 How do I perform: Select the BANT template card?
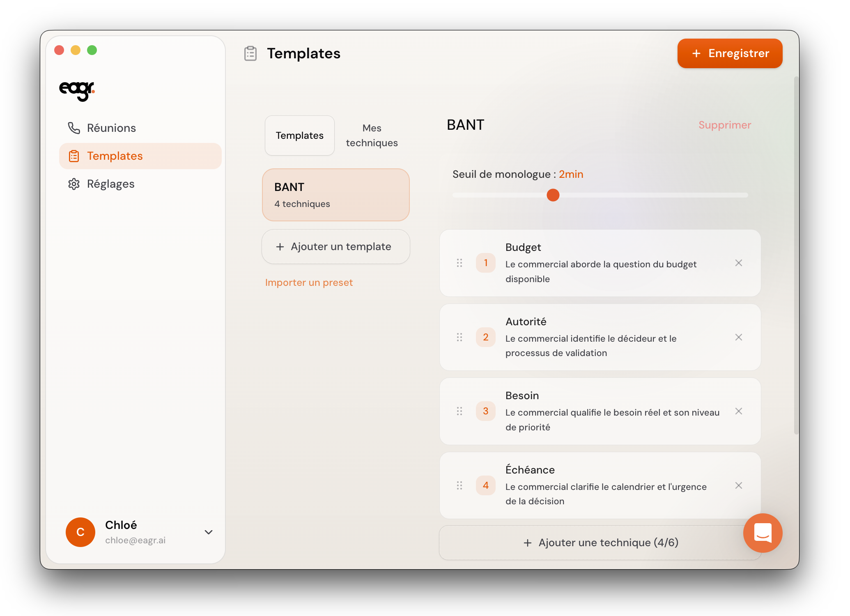click(x=335, y=195)
